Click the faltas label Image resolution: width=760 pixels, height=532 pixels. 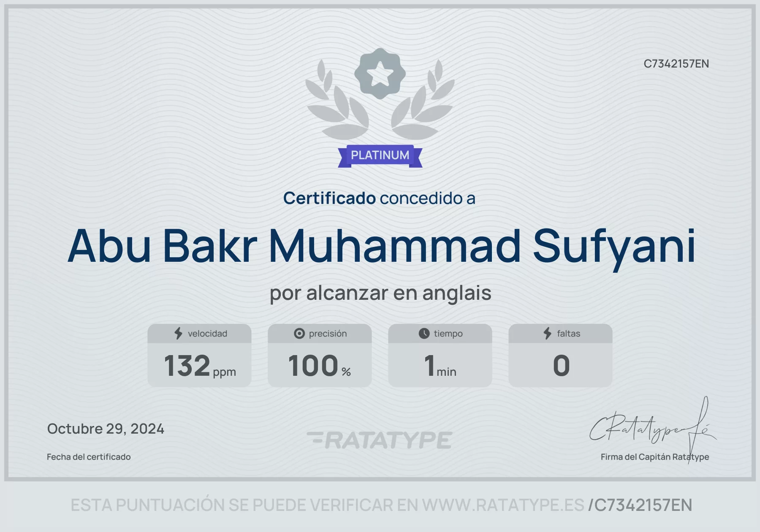pos(568,334)
